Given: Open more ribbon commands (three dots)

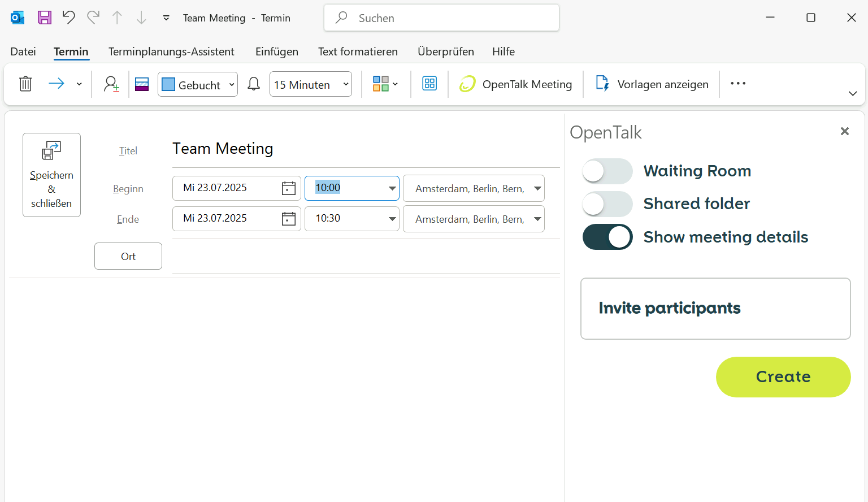Looking at the screenshot, I should 738,84.
